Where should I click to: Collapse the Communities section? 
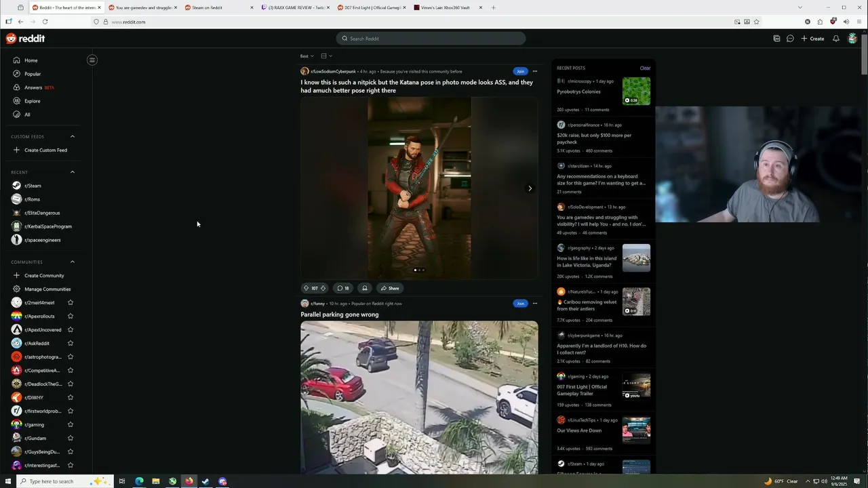tap(73, 262)
